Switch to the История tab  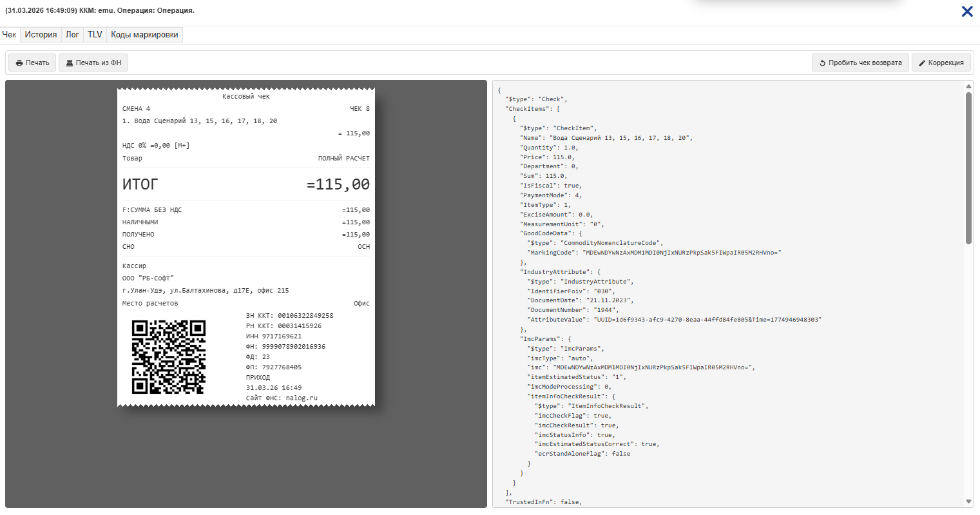pos(41,35)
